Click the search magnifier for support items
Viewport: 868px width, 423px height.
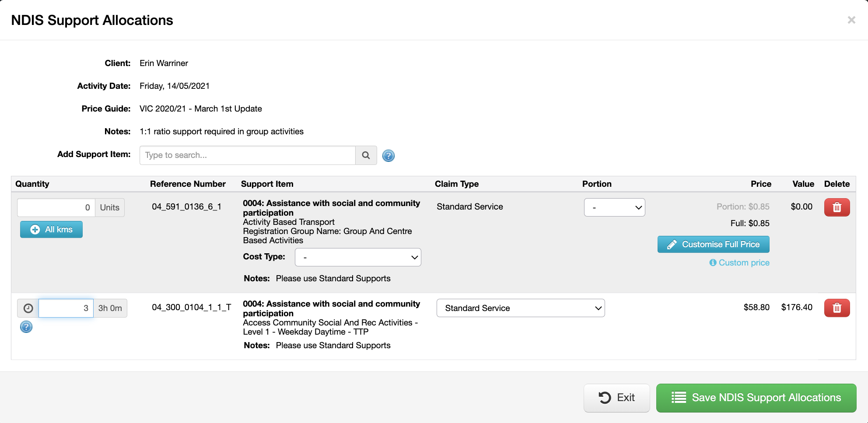(x=366, y=155)
